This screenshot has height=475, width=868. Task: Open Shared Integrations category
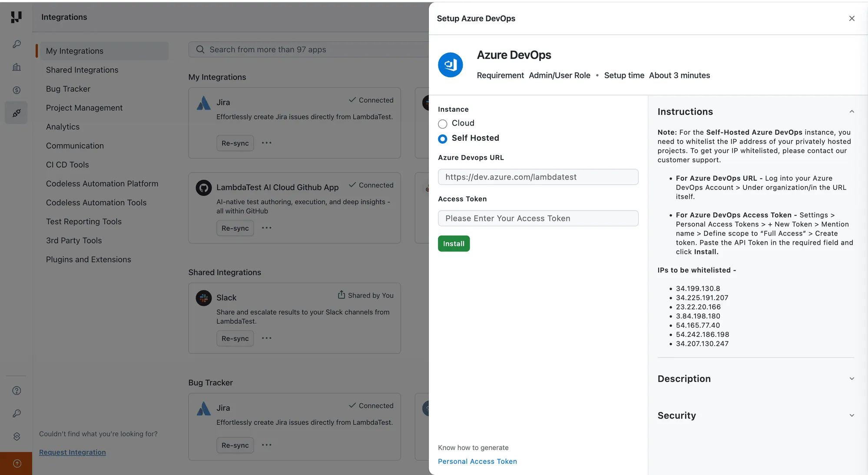(82, 70)
